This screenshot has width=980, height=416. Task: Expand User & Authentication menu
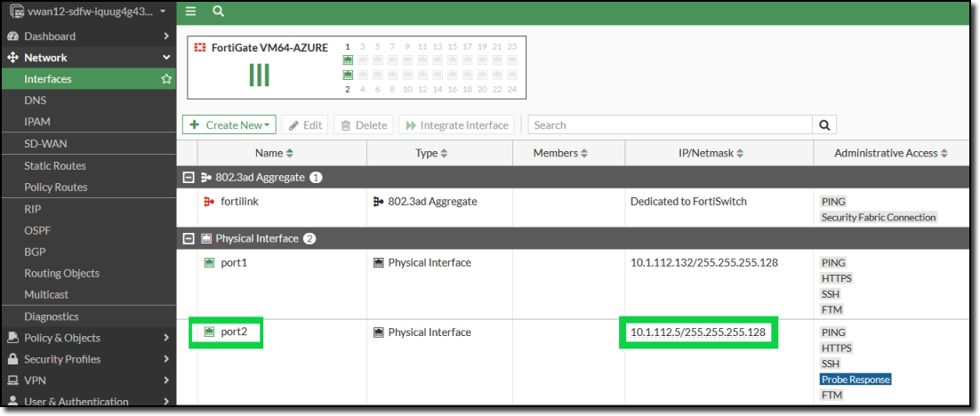pos(87,402)
